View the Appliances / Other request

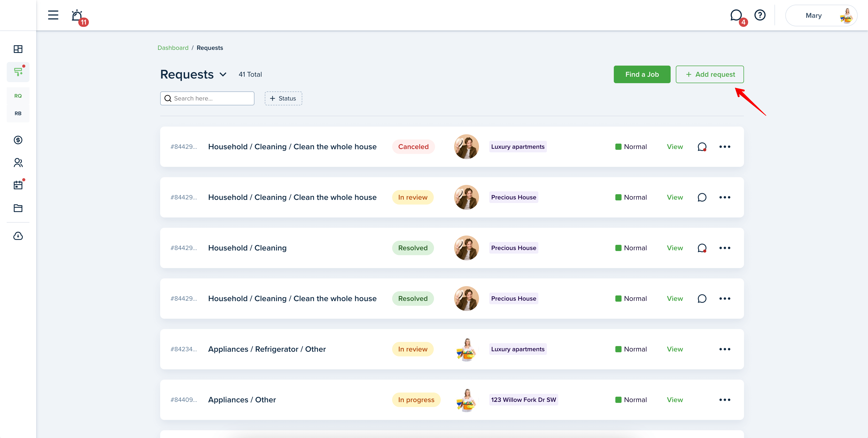(x=675, y=400)
